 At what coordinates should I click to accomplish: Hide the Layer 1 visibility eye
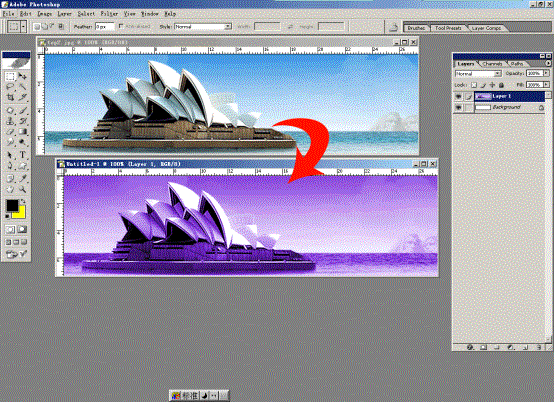tap(459, 96)
